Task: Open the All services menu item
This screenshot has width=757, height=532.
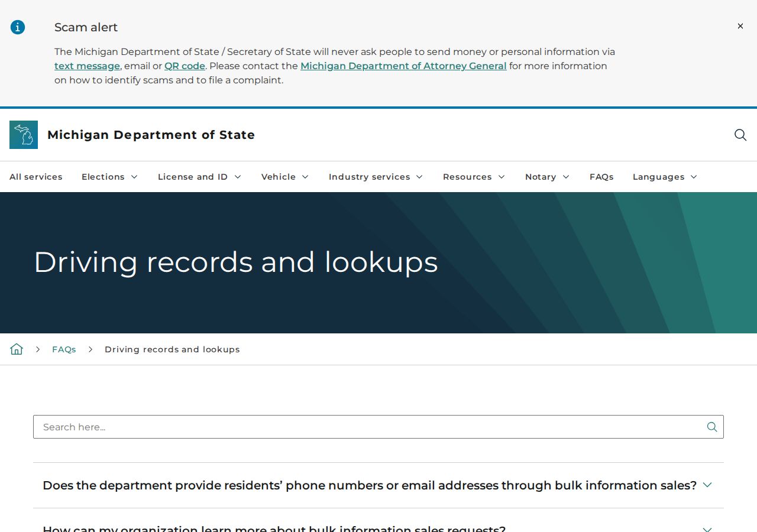Action: pyautogui.click(x=36, y=177)
